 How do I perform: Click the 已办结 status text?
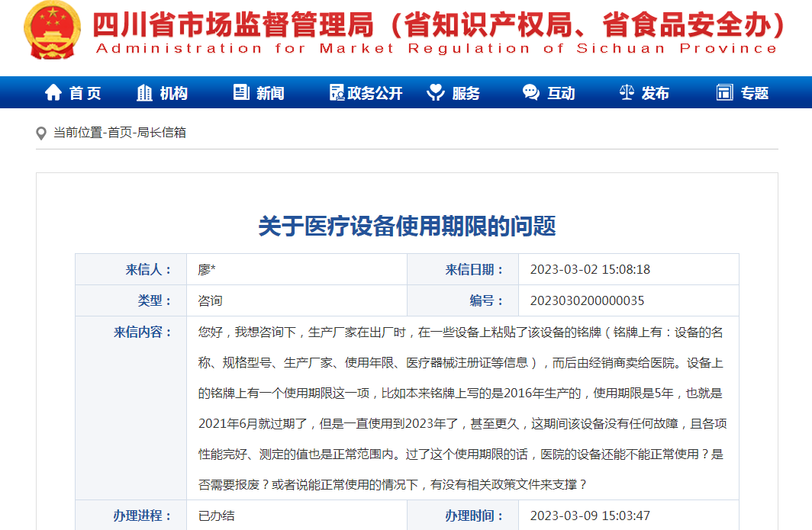tap(216, 516)
